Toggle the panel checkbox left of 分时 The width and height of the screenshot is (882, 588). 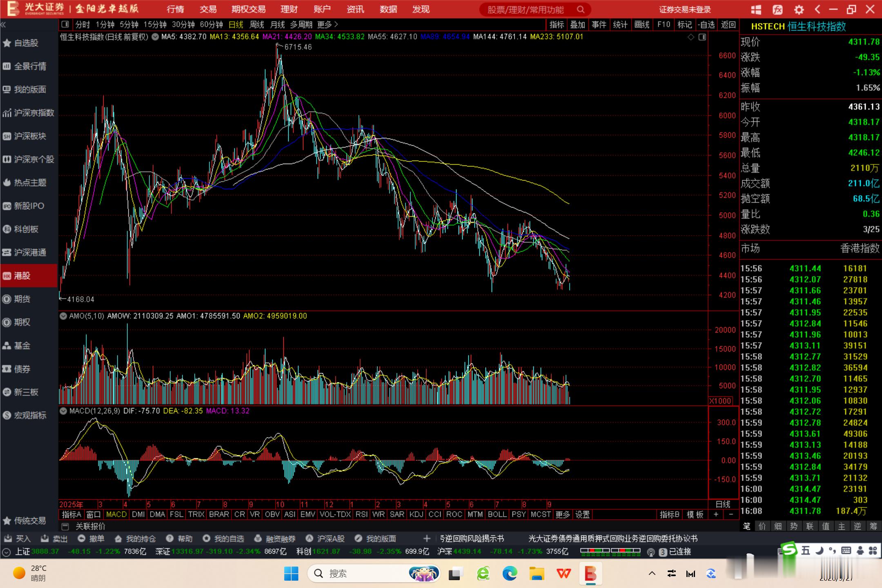(65, 24)
